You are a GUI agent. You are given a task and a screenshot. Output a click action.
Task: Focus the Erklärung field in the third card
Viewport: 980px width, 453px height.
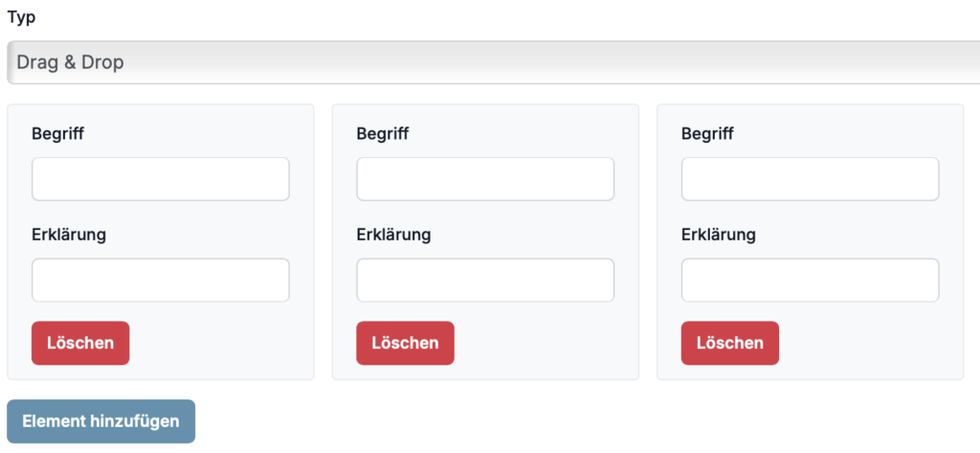pos(810,280)
